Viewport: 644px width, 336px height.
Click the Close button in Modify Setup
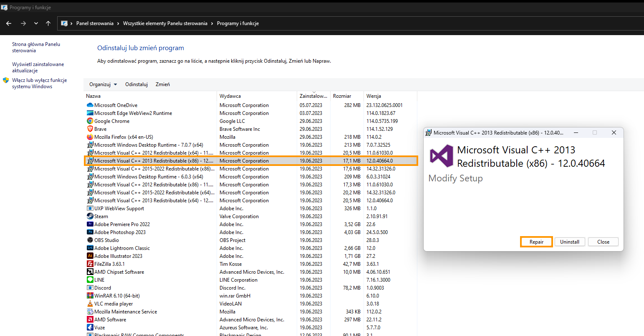pos(603,242)
